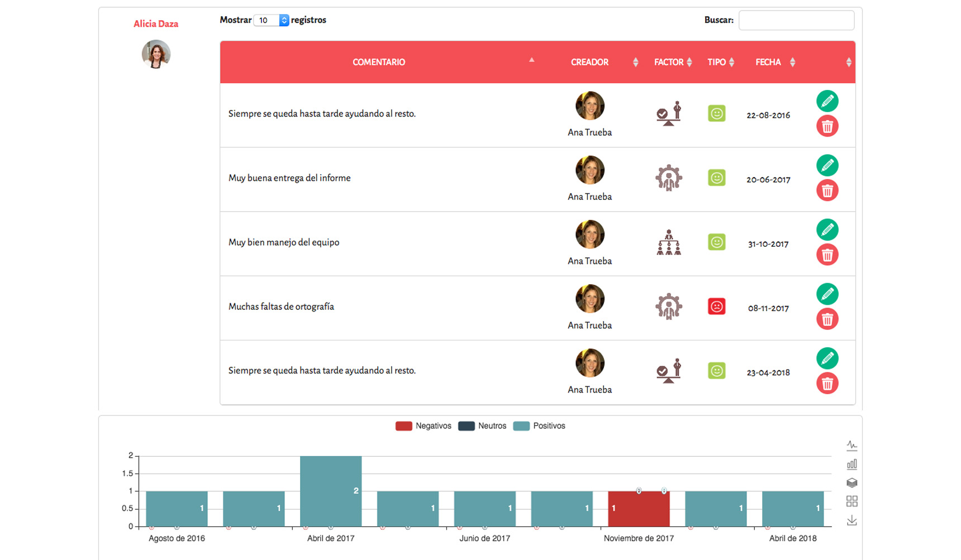Switch chart to line view
Screen dimensions: 961x560
click(851, 446)
